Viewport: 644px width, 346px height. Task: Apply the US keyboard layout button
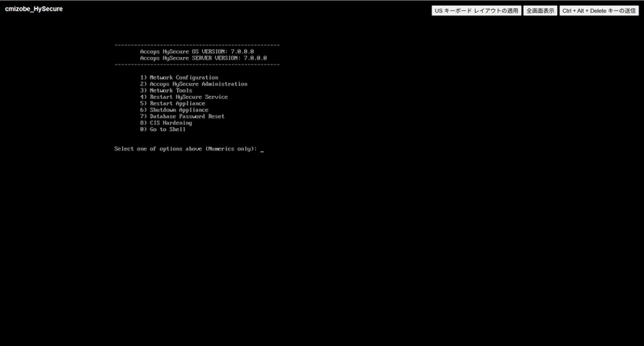[x=477, y=10]
